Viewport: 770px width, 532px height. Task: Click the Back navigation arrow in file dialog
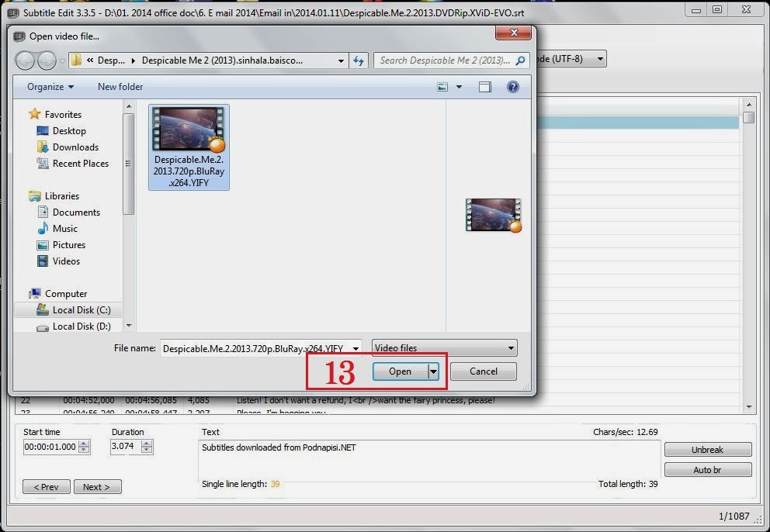(x=25, y=60)
